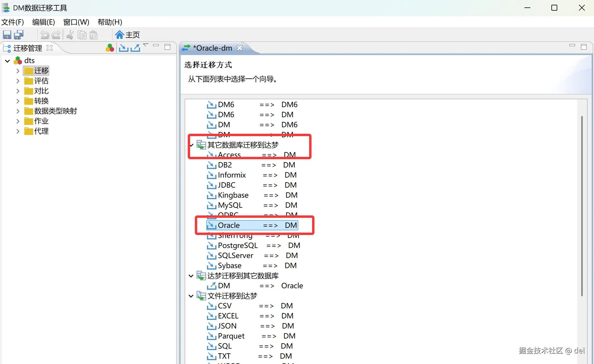Select the 转换 folder

pos(36,101)
